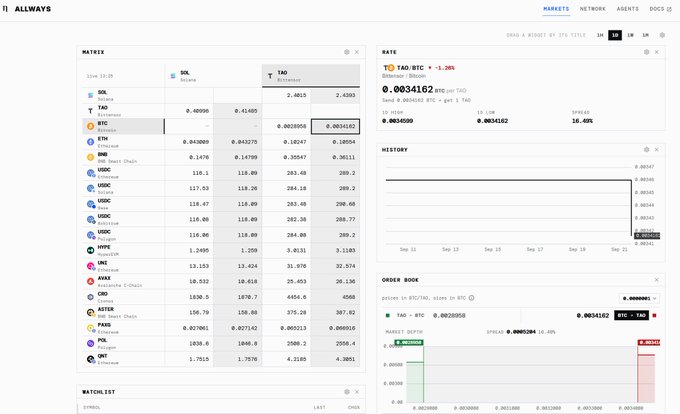Click the QNT Ethereum row icon
The height and width of the screenshot is (414, 680).
tap(91, 359)
